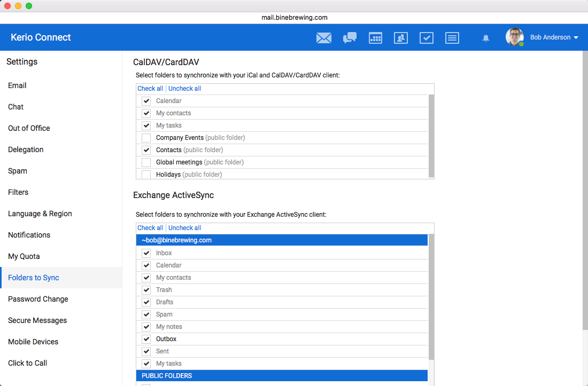The image size is (588, 386).
Task: Click the mail.binebrewing.com address bar
Action: click(x=294, y=18)
